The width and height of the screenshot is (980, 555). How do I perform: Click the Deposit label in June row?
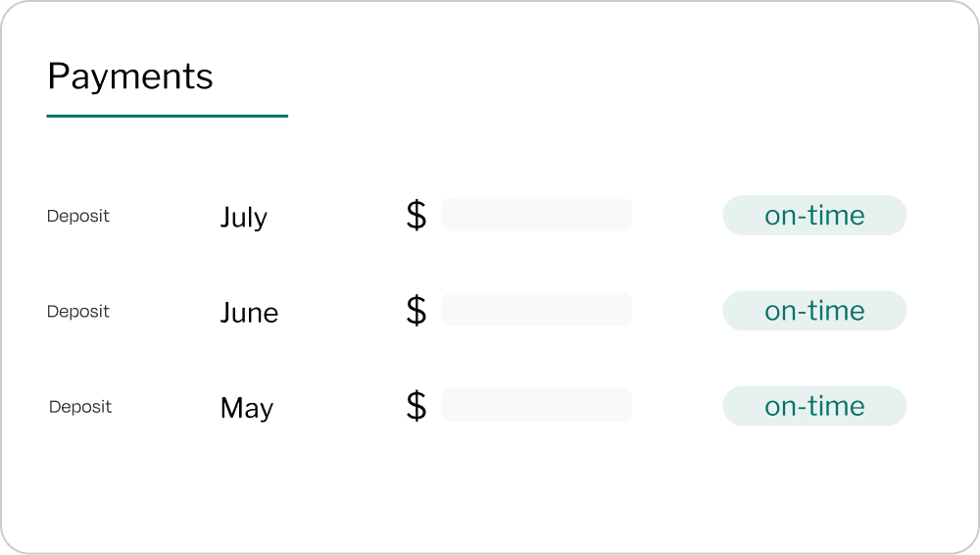tap(78, 311)
